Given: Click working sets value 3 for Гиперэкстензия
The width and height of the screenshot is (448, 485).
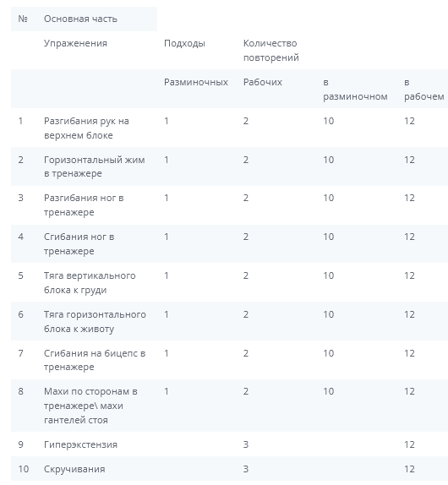Looking at the screenshot, I should [x=246, y=444].
